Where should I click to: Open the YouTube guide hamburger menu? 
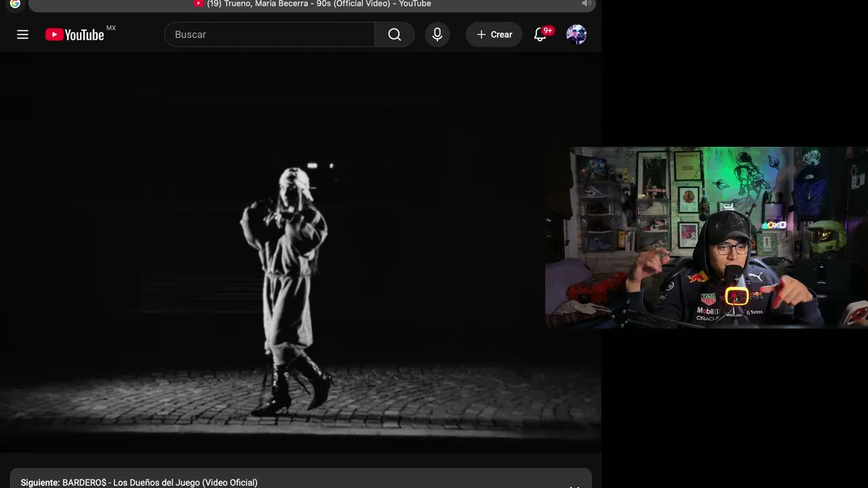click(x=22, y=35)
